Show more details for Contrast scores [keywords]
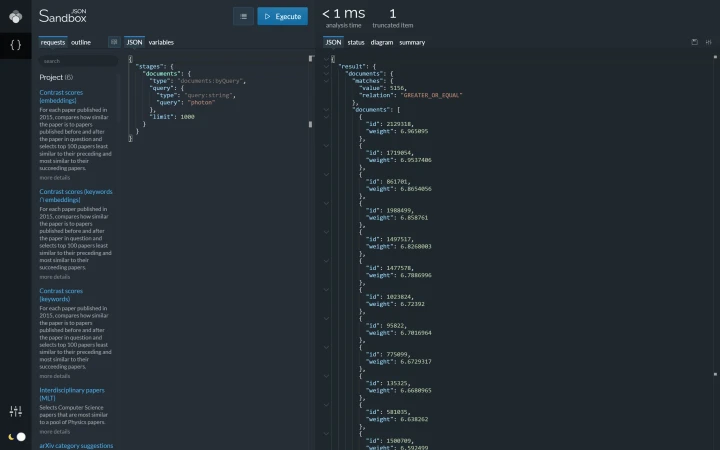720x450 pixels. click(x=55, y=376)
